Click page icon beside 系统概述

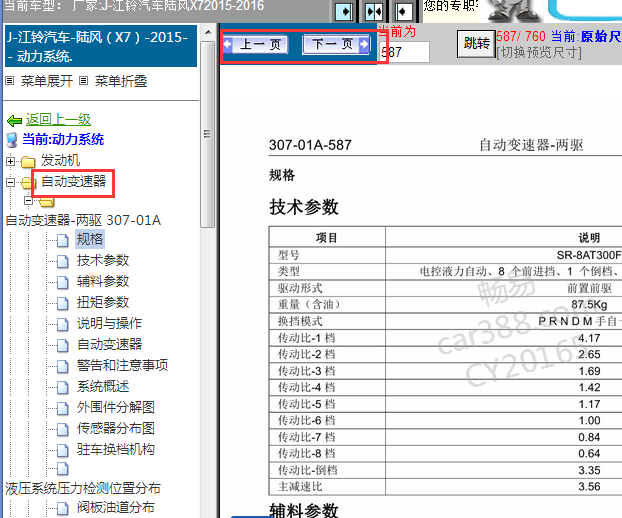pos(62,387)
